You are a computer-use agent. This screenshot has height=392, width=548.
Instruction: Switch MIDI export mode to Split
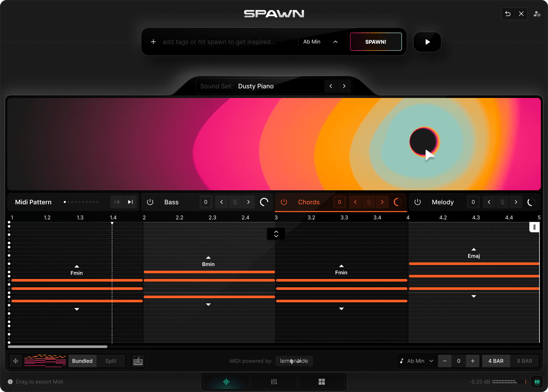pos(111,361)
